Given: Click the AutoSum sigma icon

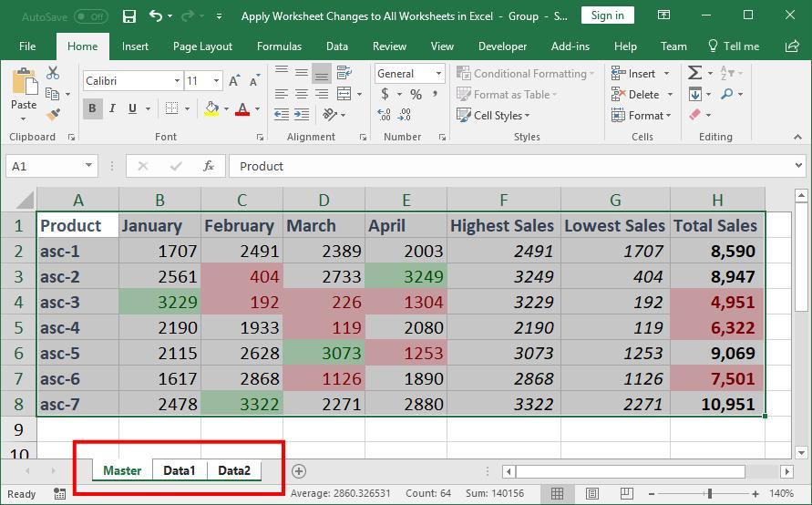Looking at the screenshot, I should pos(695,73).
